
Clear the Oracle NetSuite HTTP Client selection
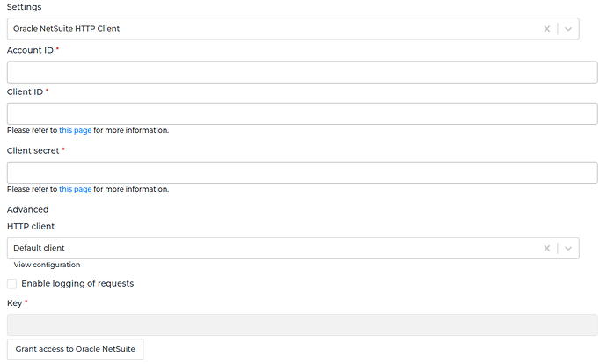(x=546, y=29)
